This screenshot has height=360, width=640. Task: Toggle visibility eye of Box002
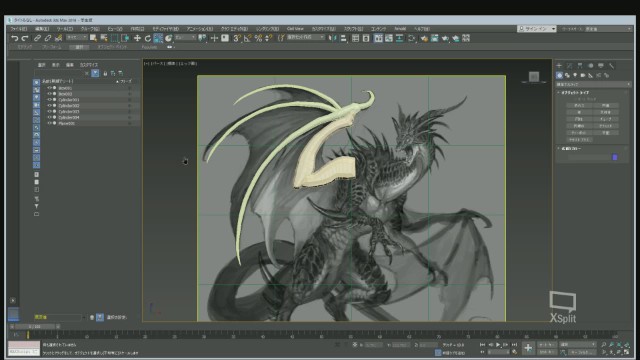pos(49,93)
